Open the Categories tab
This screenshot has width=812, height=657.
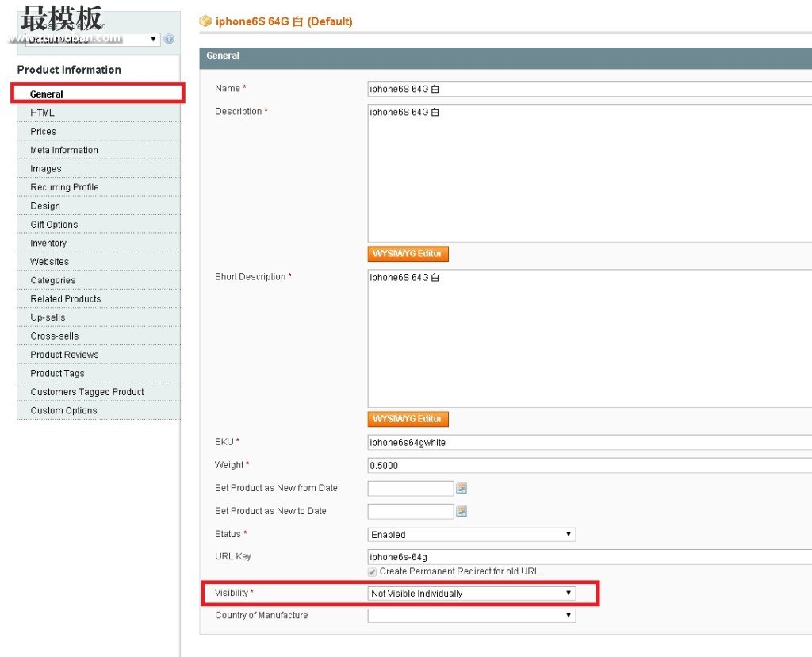[98, 281]
